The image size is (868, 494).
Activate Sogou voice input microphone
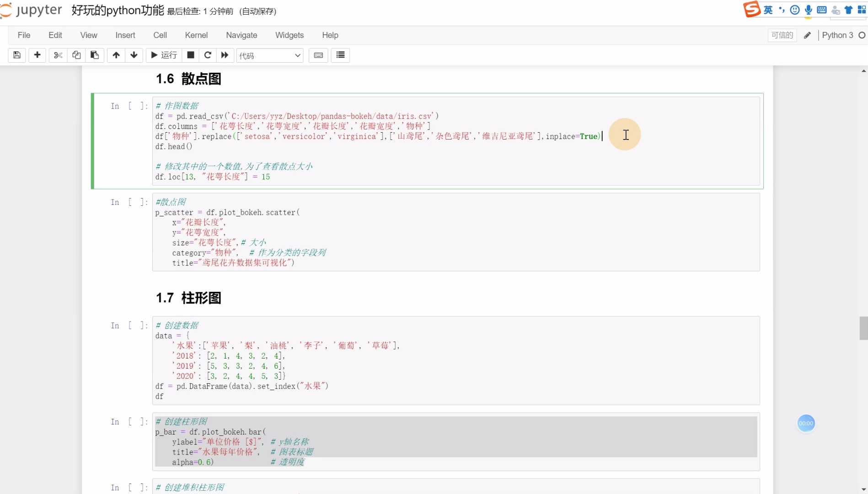pos(808,10)
